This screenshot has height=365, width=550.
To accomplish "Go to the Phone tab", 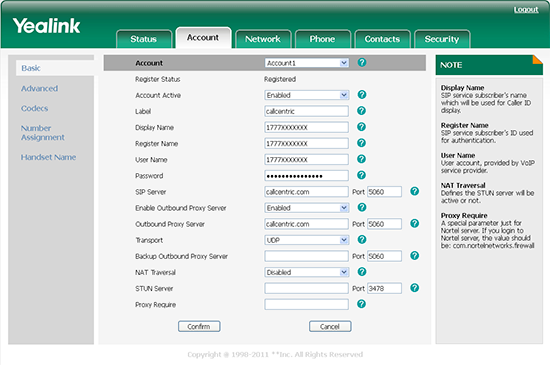I will (323, 39).
